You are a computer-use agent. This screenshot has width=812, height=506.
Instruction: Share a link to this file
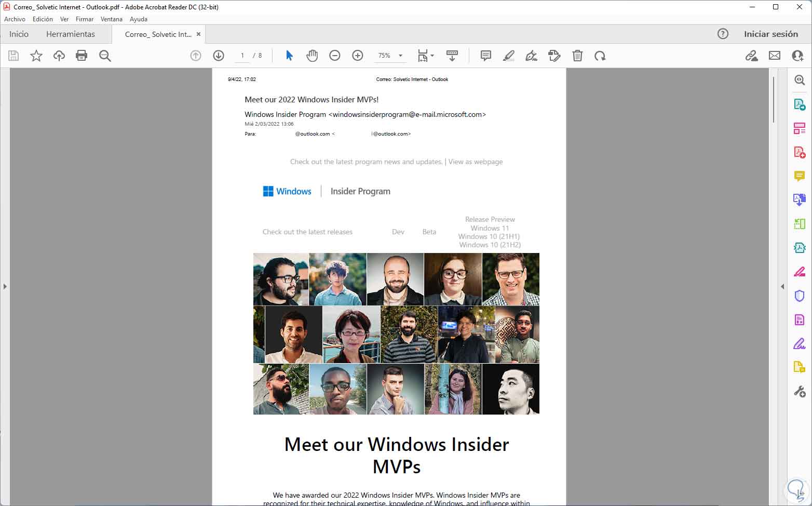(751, 56)
